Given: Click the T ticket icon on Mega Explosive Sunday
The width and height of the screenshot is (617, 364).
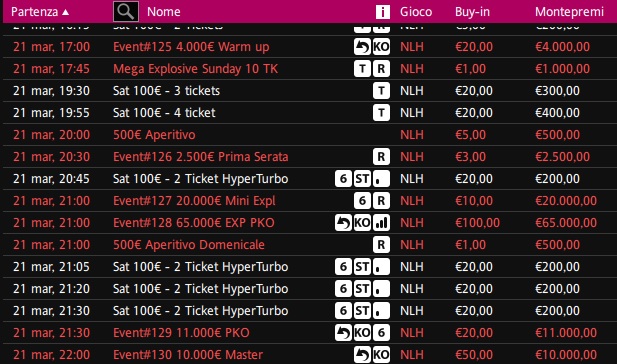Looking at the screenshot, I should tap(362, 69).
